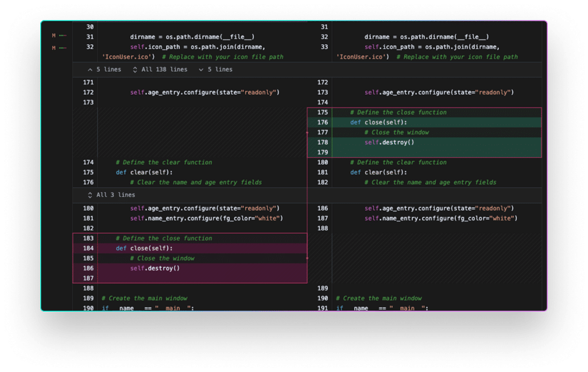The width and height of the screenshot is (588, 372).
Task: Click left line 180 age_entry readonly code
Action: [x=205, y=208]
